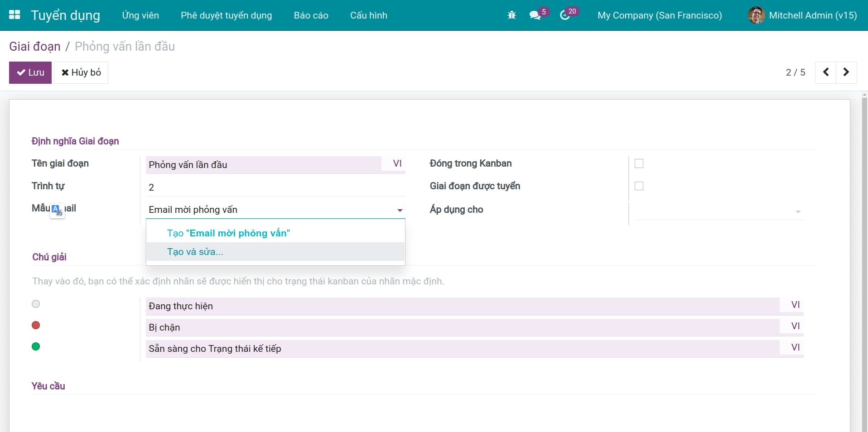
Task: Go to the next record
Action: point(846,72)
